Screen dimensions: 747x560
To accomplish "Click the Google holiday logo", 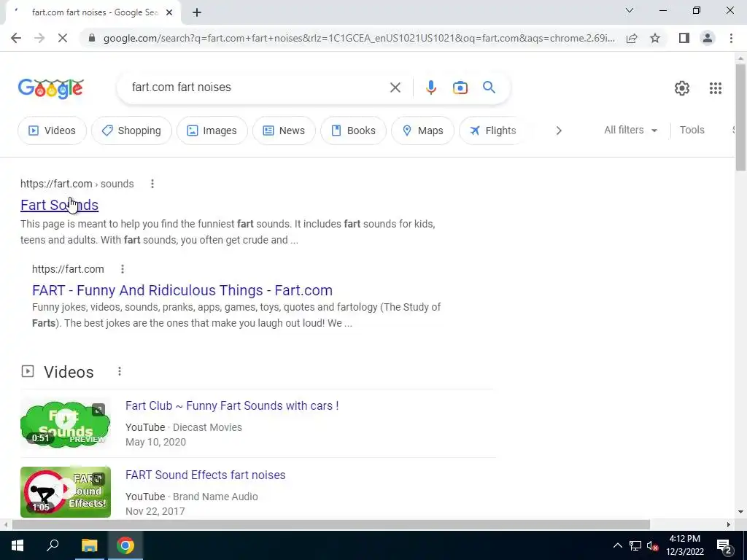I will click(51, 88).
